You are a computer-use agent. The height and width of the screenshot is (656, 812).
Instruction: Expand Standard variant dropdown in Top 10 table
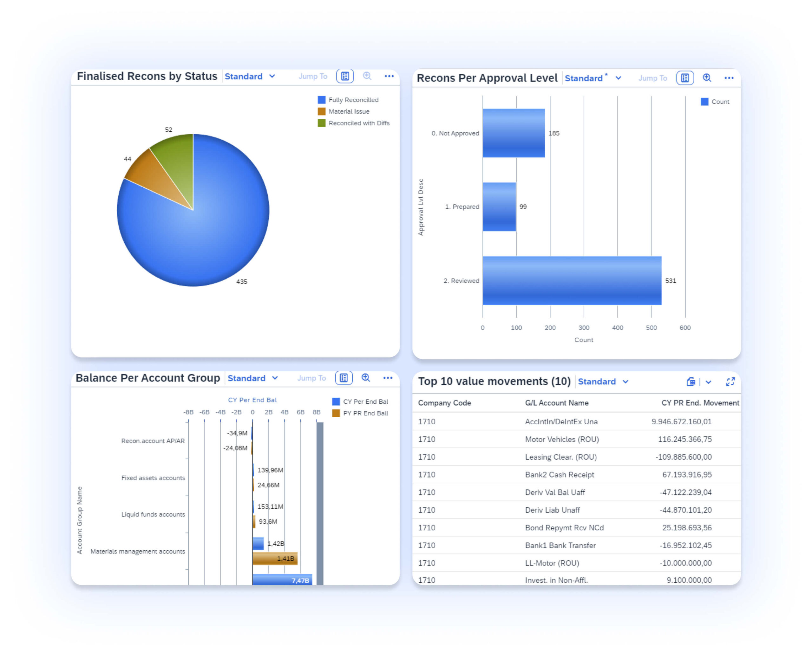tap(625, 382)
